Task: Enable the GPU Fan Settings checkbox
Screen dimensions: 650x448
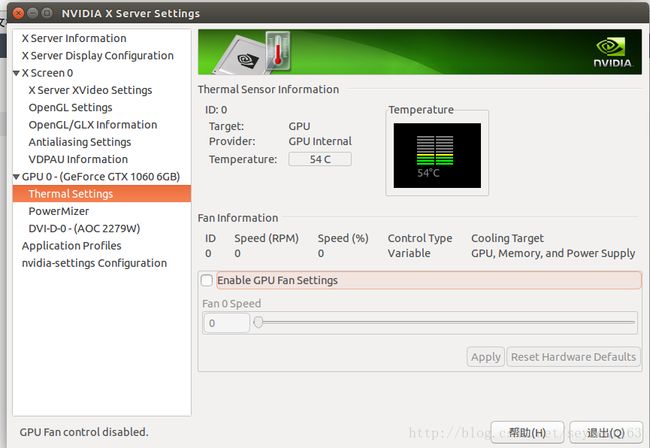Action: tap(207, 280)
